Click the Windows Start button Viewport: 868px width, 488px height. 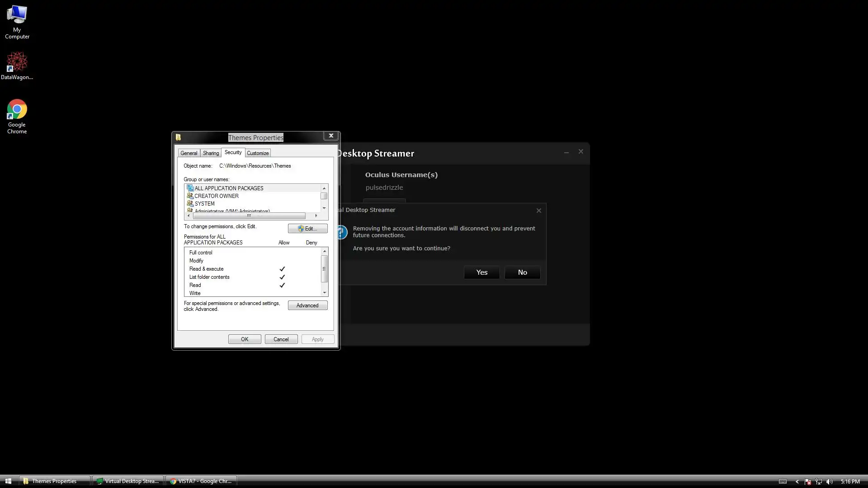pyautogui.click(x=8, y=481)
